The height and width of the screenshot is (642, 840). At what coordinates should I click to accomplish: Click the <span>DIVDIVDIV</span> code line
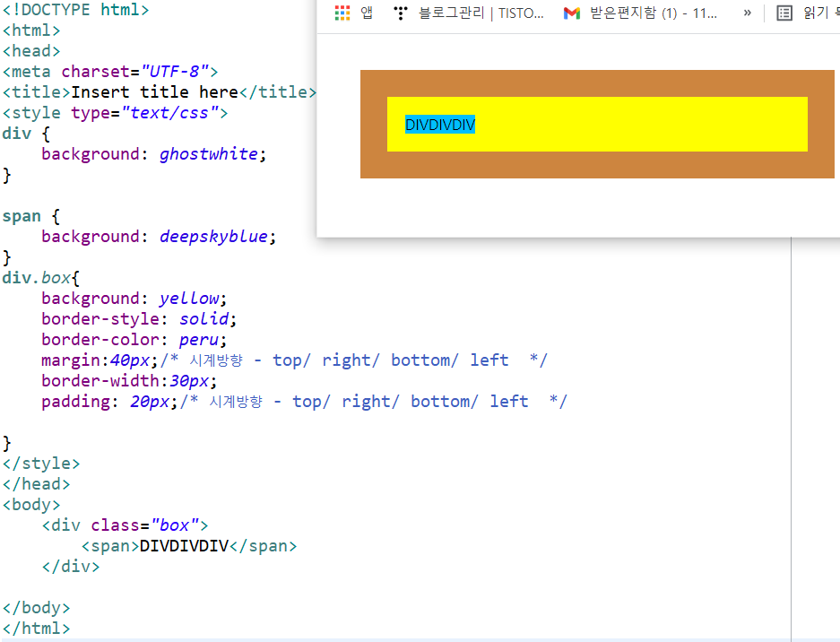188,546
